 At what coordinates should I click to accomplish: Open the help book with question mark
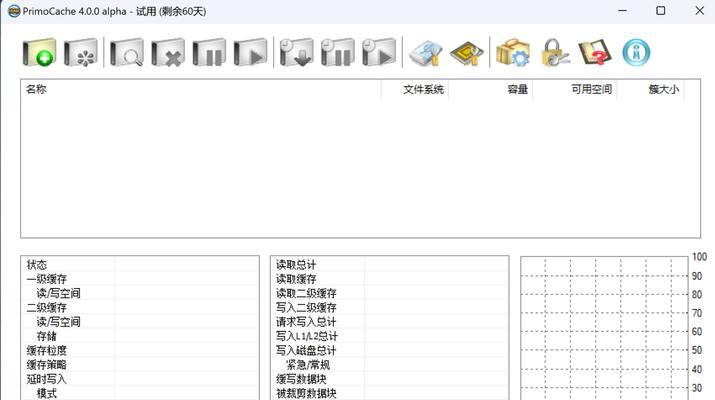click(595, 52)
